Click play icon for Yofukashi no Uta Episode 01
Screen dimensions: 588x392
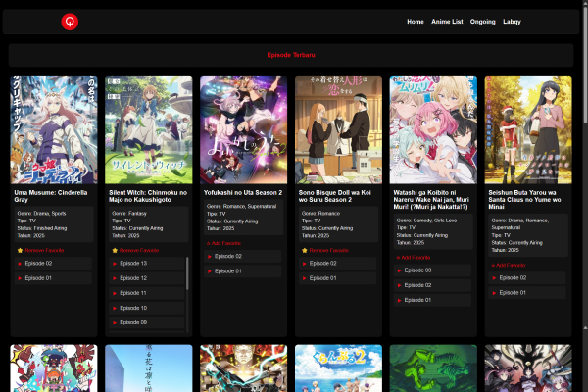210,270
